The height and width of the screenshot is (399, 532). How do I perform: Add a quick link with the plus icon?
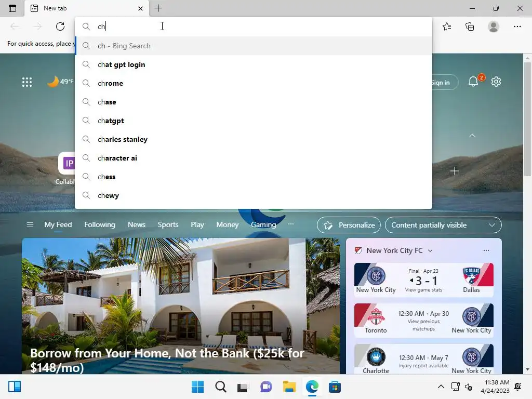[454, 171]
